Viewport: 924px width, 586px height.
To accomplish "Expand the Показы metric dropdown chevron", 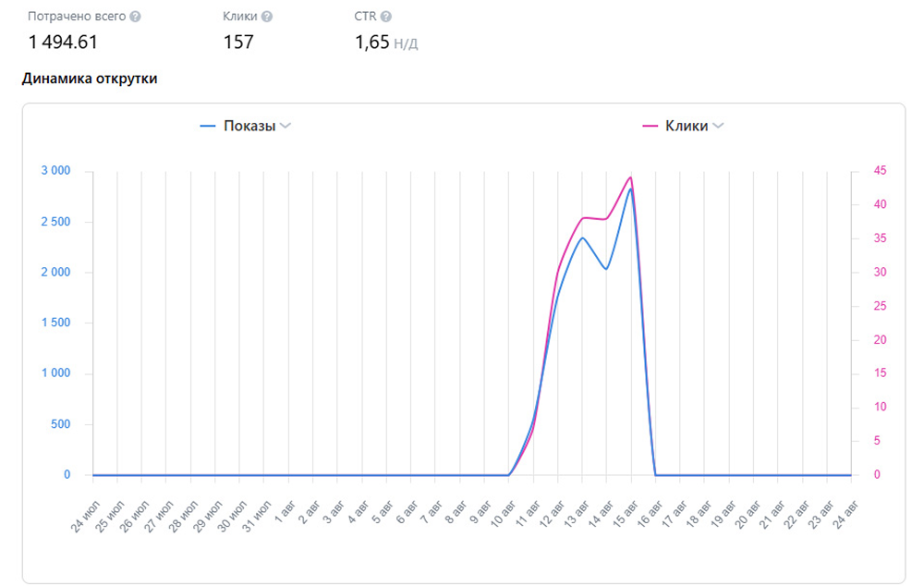I will [x=286, y=127].
